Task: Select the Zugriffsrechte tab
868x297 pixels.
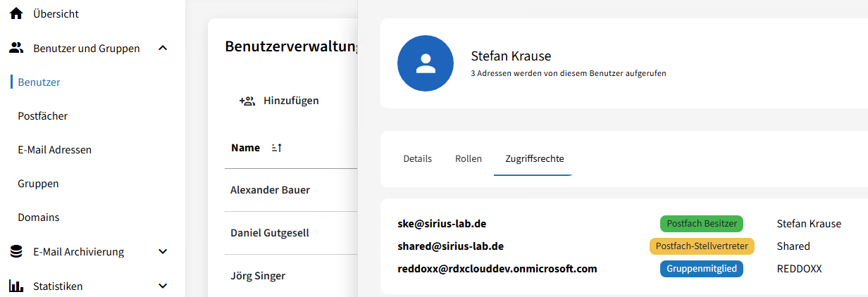Action: pyautogui.click(x=534, y=159)
